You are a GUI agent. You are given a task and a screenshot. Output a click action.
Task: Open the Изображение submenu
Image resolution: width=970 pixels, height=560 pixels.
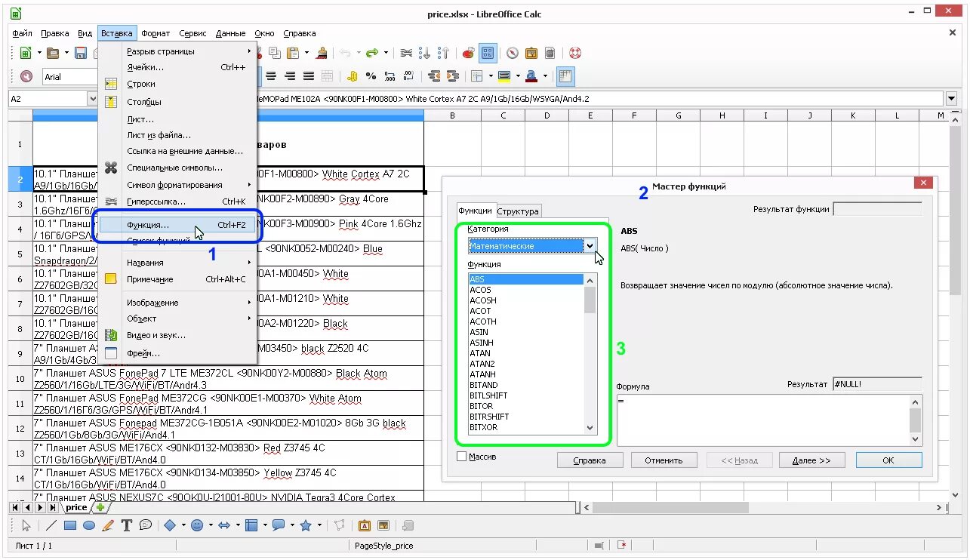178,303
